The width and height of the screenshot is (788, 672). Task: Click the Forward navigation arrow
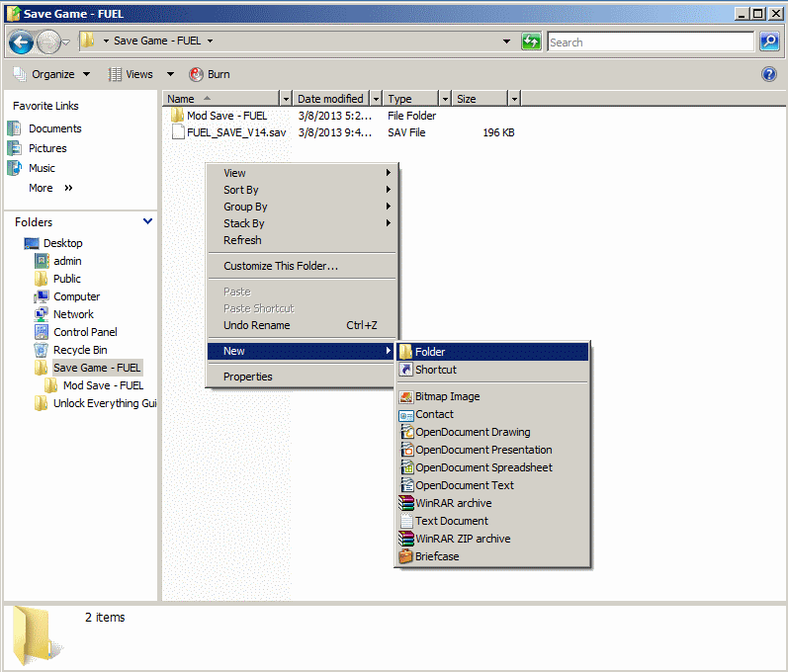click(x=48, y=42)
